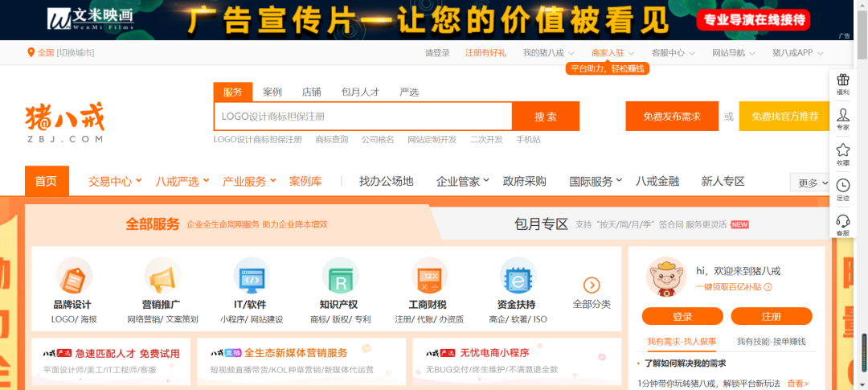Open the 专家 expert icon

point(842,115)
